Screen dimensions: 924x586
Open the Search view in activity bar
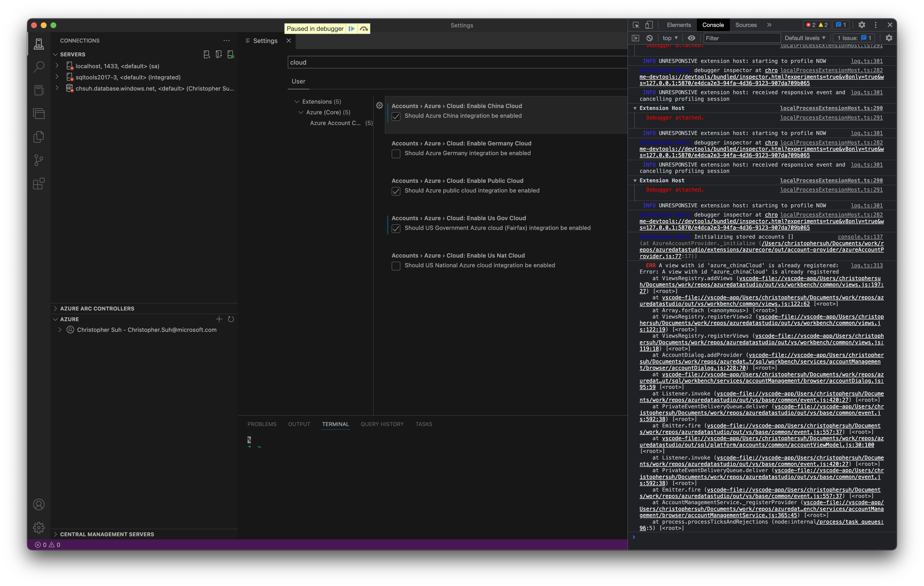[39, 67]
